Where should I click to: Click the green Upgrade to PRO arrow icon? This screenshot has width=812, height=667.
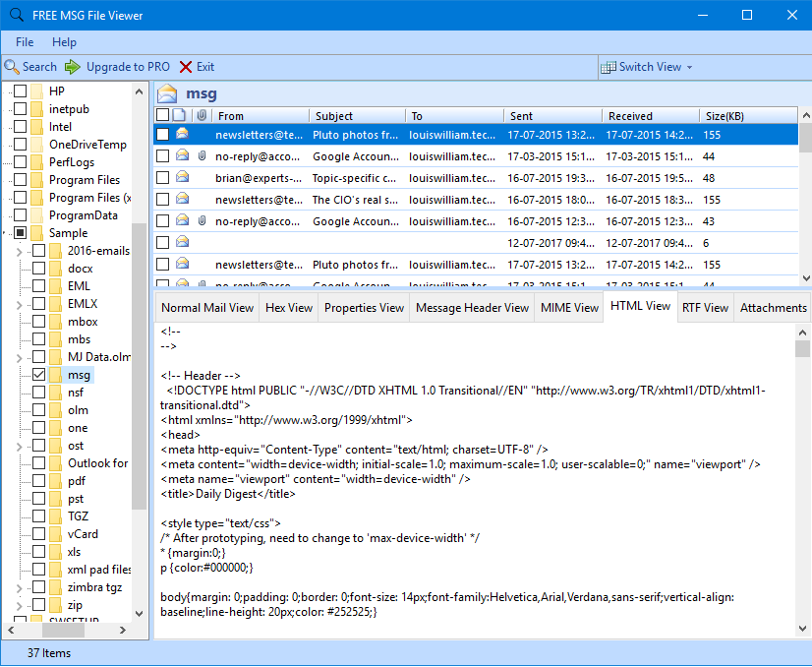point(70,66)
